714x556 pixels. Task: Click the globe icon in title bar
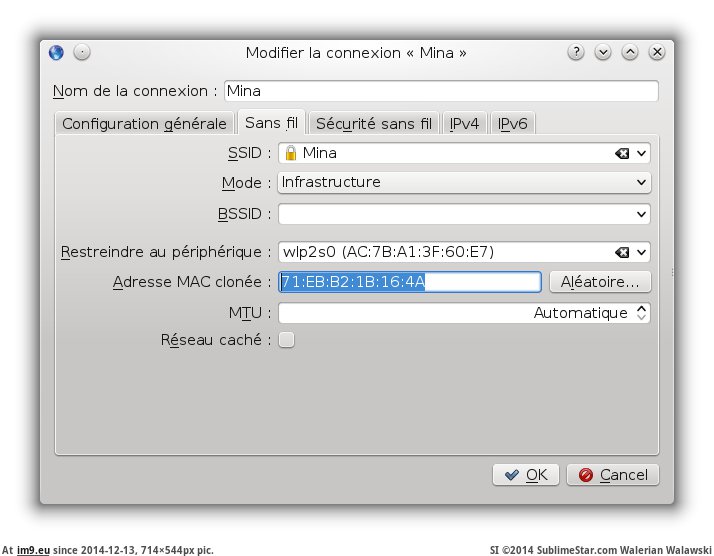tap(57, 52)
